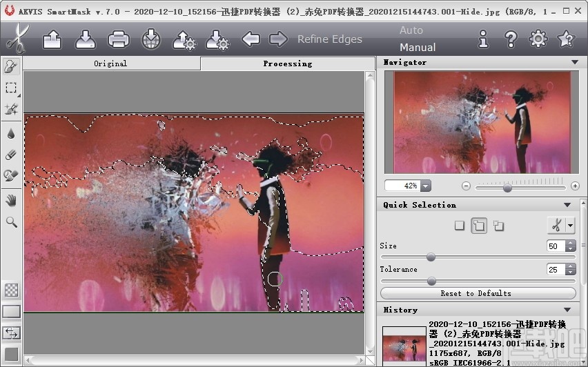Click the AKVIS scissors logo
This screenshot has width=588, height=367.
17,39
